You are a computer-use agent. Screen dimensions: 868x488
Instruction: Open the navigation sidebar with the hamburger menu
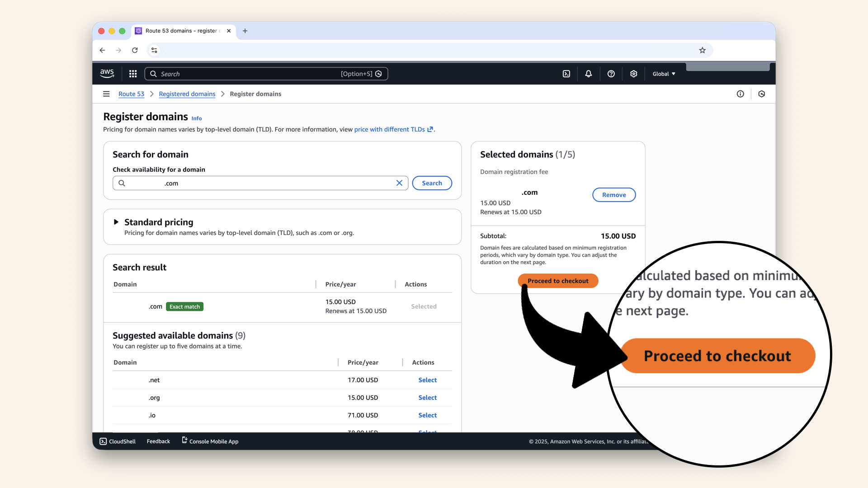point(106,94)
